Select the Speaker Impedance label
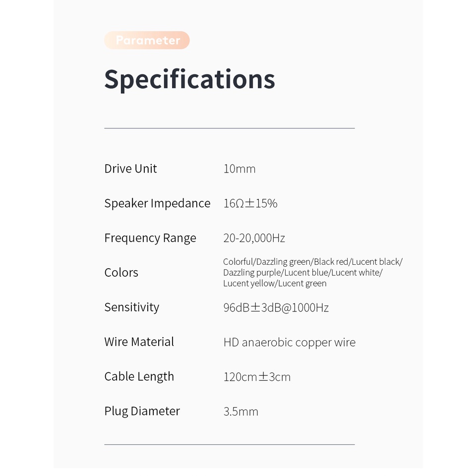This screenshot has height=476, width=476. coord(157,203)
